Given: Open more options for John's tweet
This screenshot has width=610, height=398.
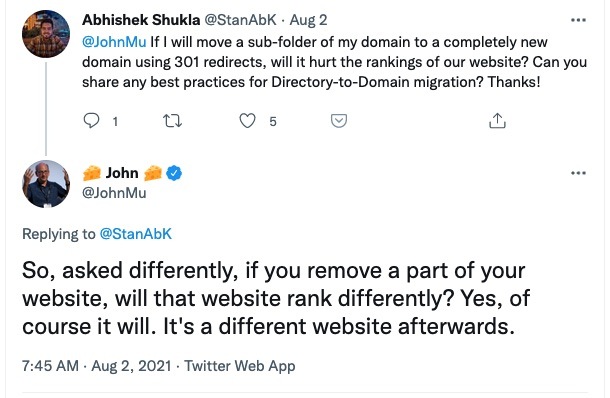Looking at the screenshot, I should [x=578, y=173].
